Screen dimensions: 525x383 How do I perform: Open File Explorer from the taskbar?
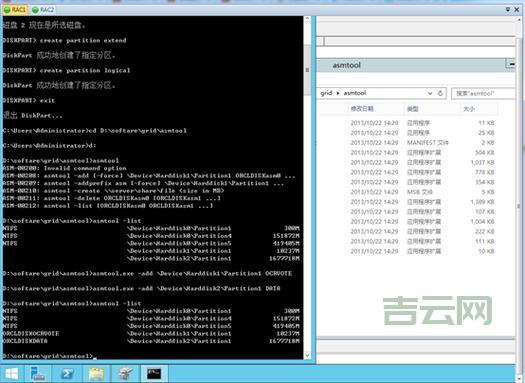(x=96, y=374)
